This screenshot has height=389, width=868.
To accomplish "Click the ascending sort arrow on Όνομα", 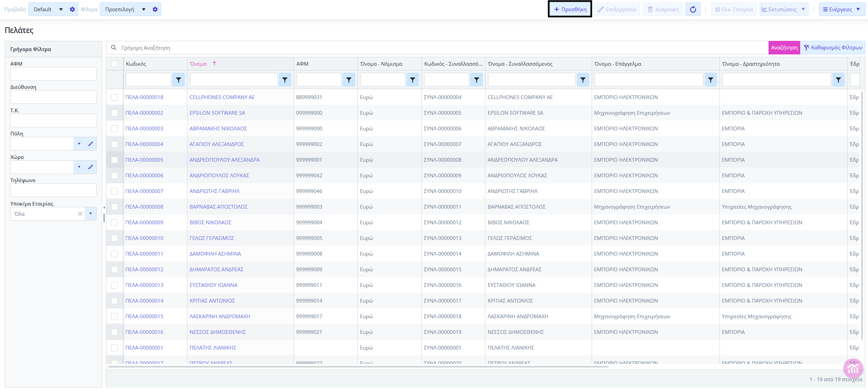I will [x=214, y=64].
